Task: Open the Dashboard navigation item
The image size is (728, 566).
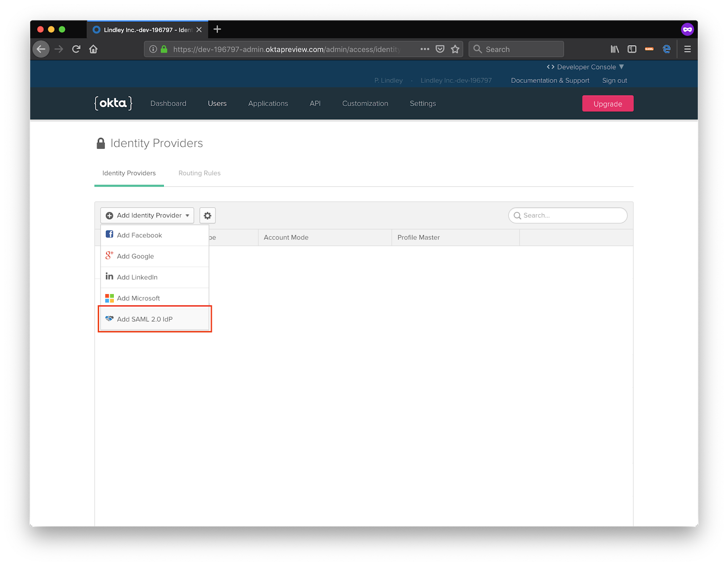Action: click(168, 104)
